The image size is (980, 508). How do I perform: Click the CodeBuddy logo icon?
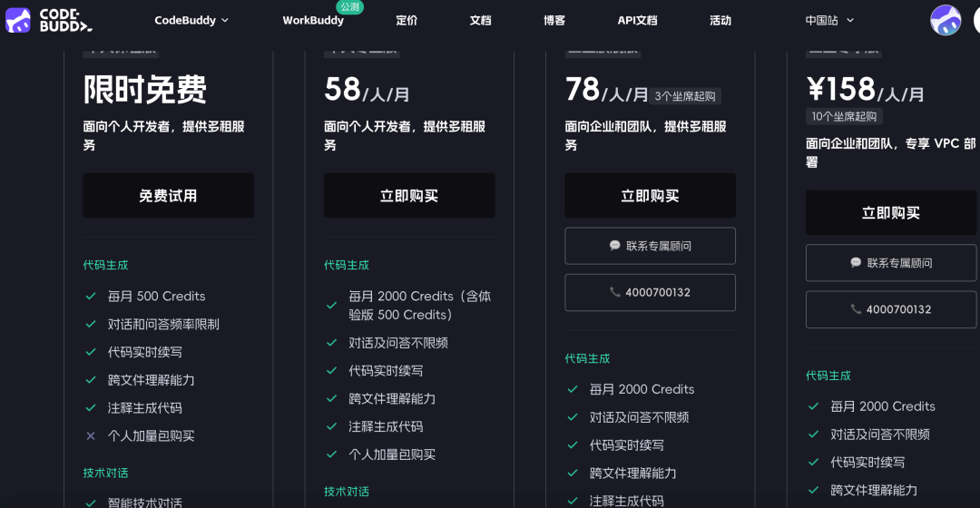click(x=17, y=20)
